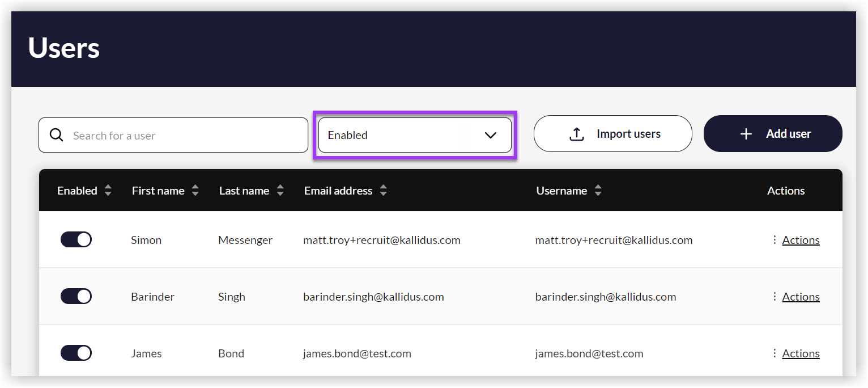Click the plus icon in Add user
The width and height of the screenshot is (868, 388).
pos(746,134)
